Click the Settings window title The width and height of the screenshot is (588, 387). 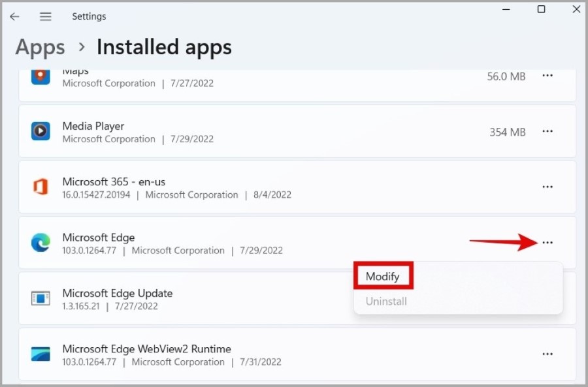89,16
